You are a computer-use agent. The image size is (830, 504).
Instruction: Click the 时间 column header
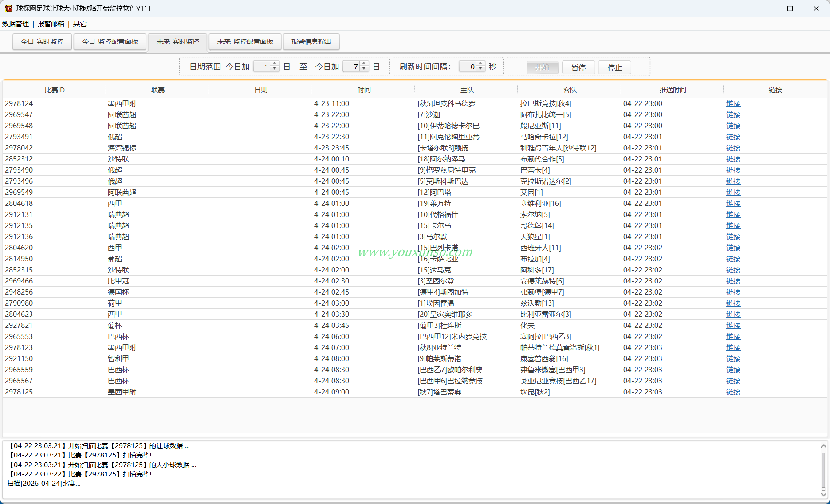coord(364,90)
